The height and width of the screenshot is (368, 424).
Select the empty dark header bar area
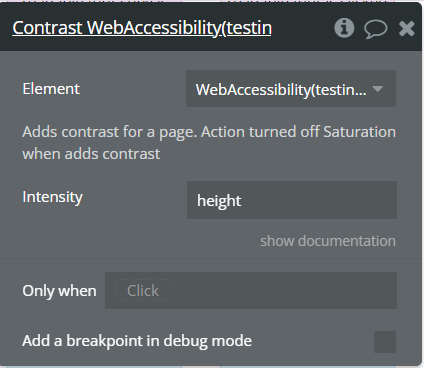point(302,27)
